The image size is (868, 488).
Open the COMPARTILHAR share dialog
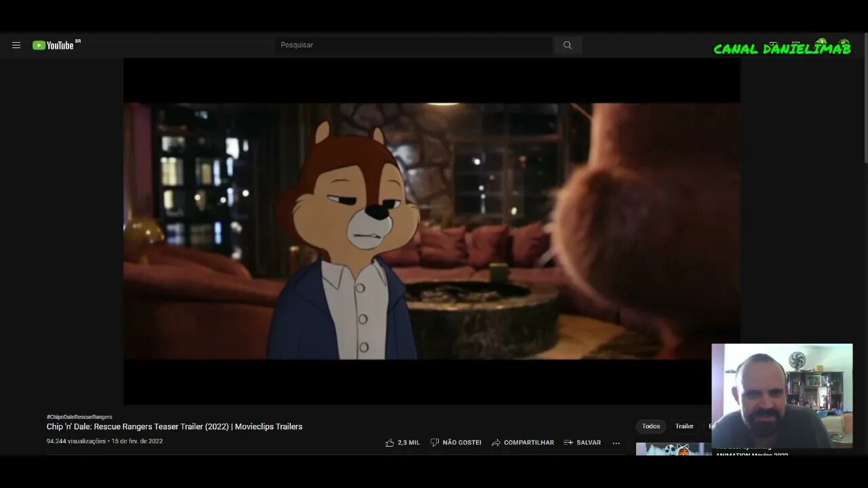pyautogui.click(x=523, y=443)
